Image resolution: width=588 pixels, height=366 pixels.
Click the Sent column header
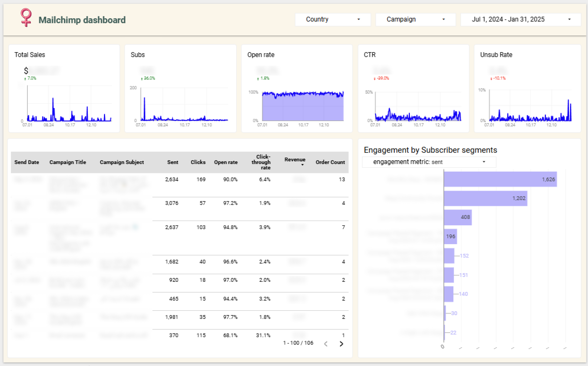[172, 162]
